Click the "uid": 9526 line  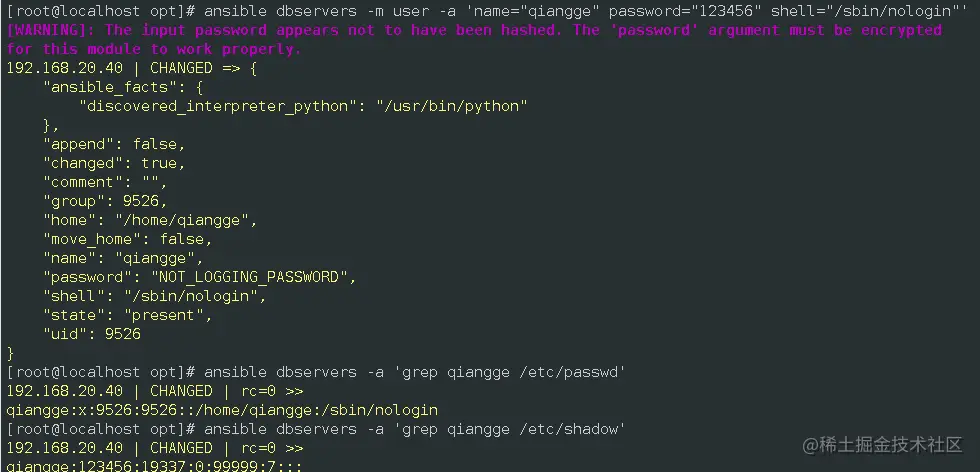[x=92, y=334]
